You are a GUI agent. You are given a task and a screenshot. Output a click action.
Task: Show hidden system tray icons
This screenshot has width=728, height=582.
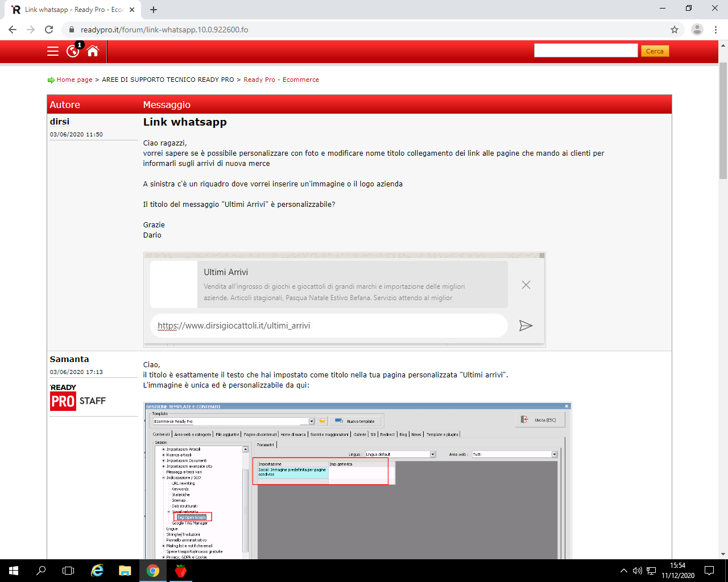coord(624,571)
